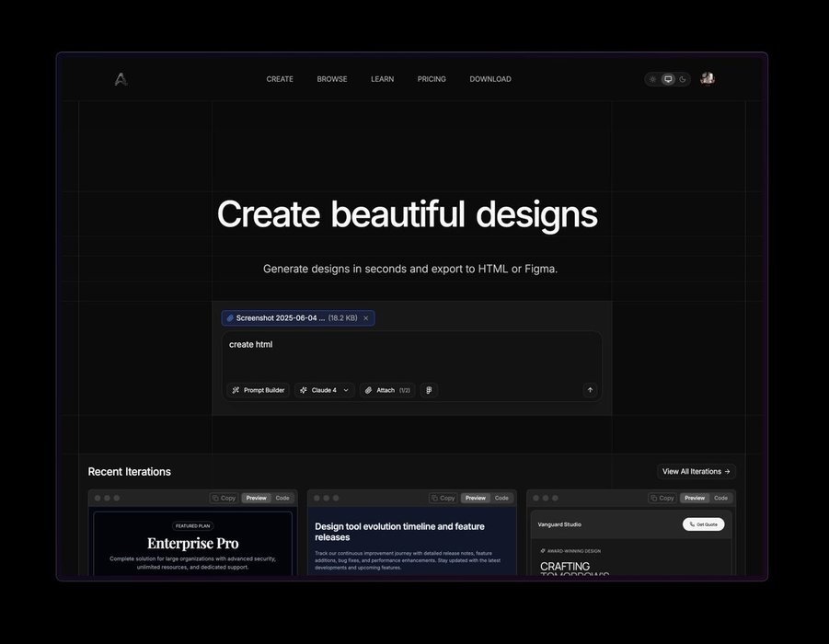Switch Enterprise Pro card to Code tab
This screenshot has width=829, height=644.
click(282, 498)
